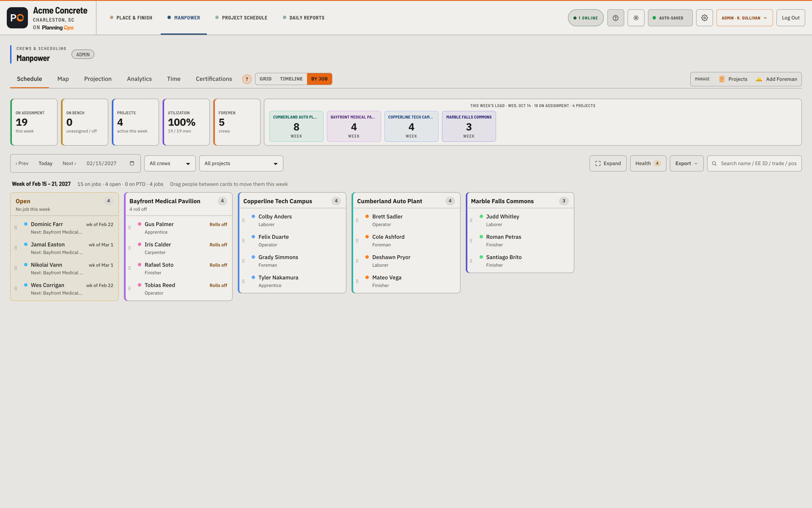Image resolution: width=812 pixels, height=508 pixels.
Task: Grab the drag handle beside Brett Sadler
Action: [357, 220]
